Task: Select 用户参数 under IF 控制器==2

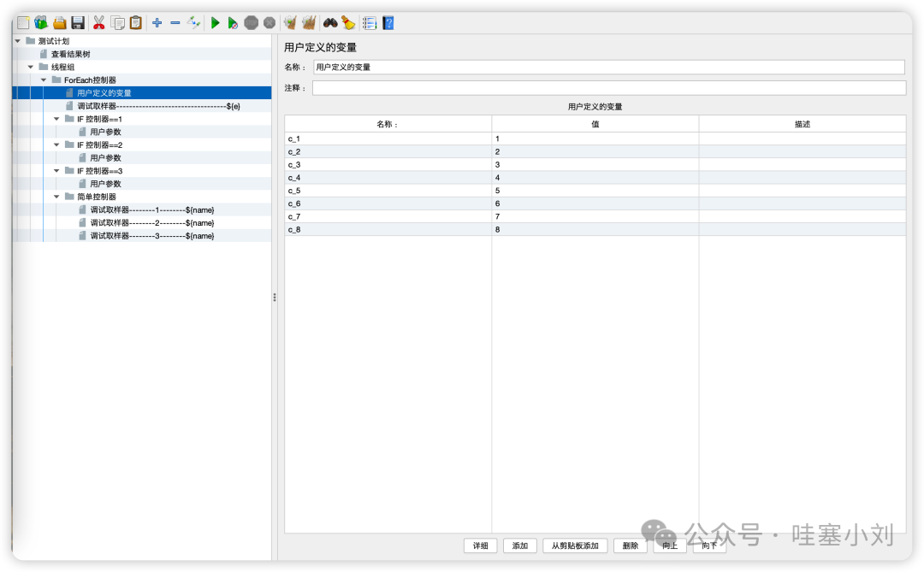Action: [105, 157]
